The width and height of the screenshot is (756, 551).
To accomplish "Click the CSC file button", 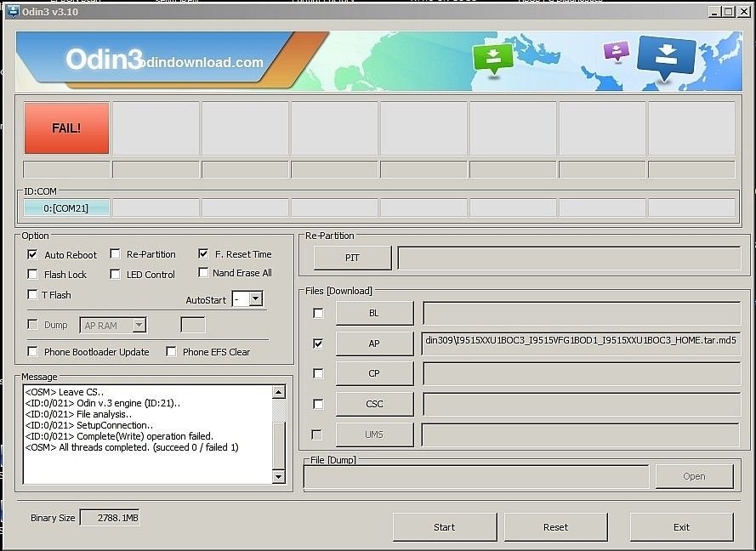I will point(375,404).
